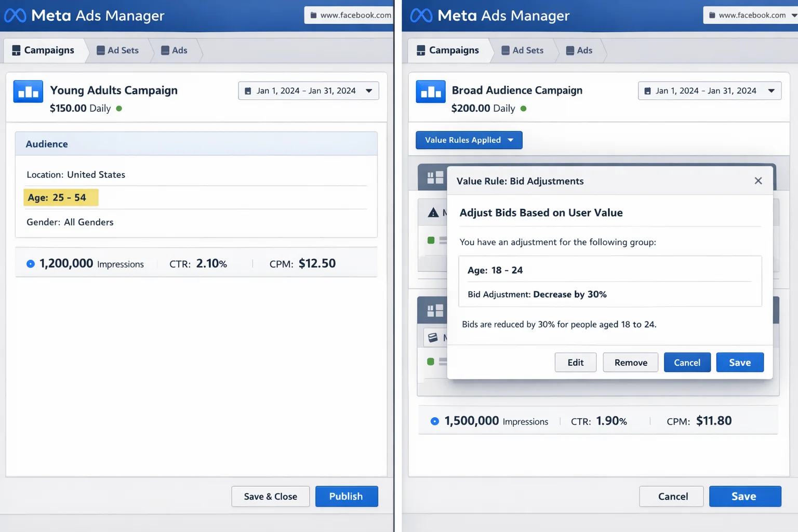This screenshot has height=532, width=798.
Task: Click the blue impressions dot on right panel
Action: point(434,421)
